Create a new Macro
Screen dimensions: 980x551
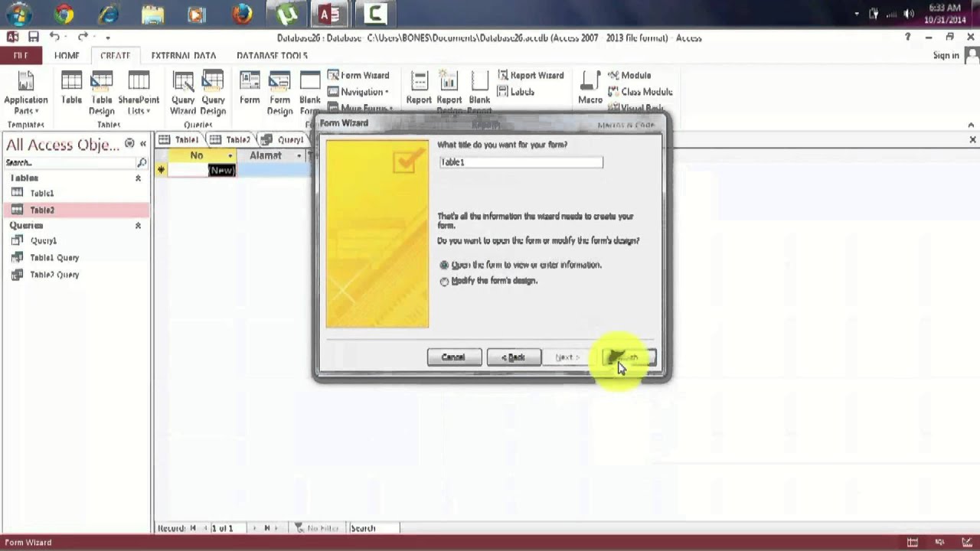tap(590, 89)
